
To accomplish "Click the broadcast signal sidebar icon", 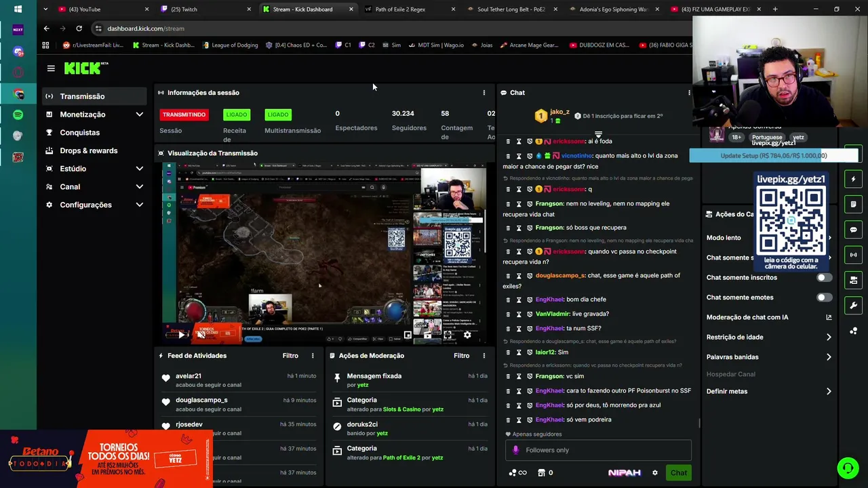I will coord(853,255).
